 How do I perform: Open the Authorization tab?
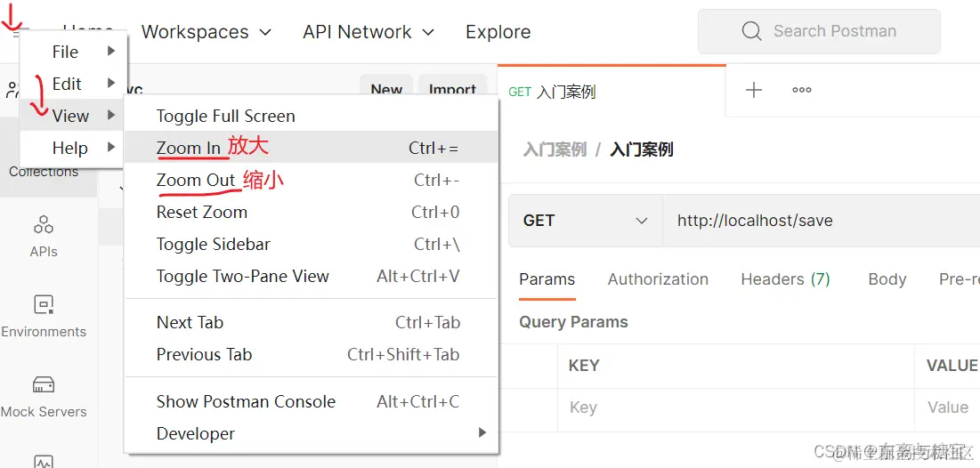(658, 279)
